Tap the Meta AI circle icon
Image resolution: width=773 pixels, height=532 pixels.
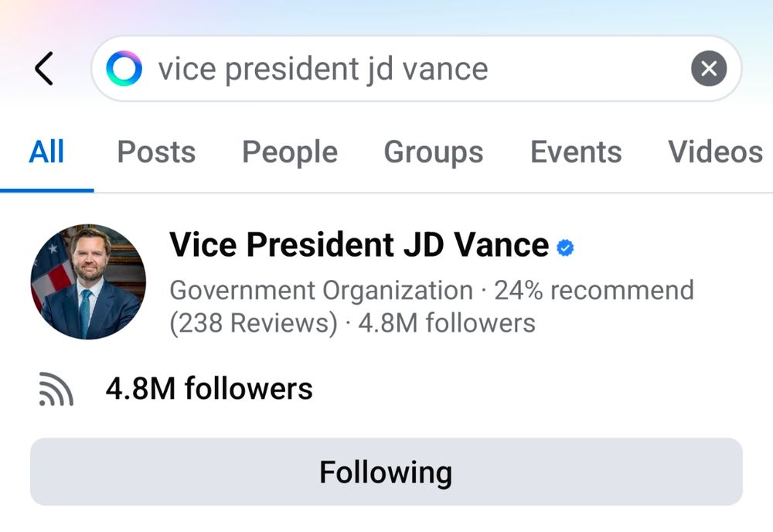pyautogui.click(x=124, y=69)
